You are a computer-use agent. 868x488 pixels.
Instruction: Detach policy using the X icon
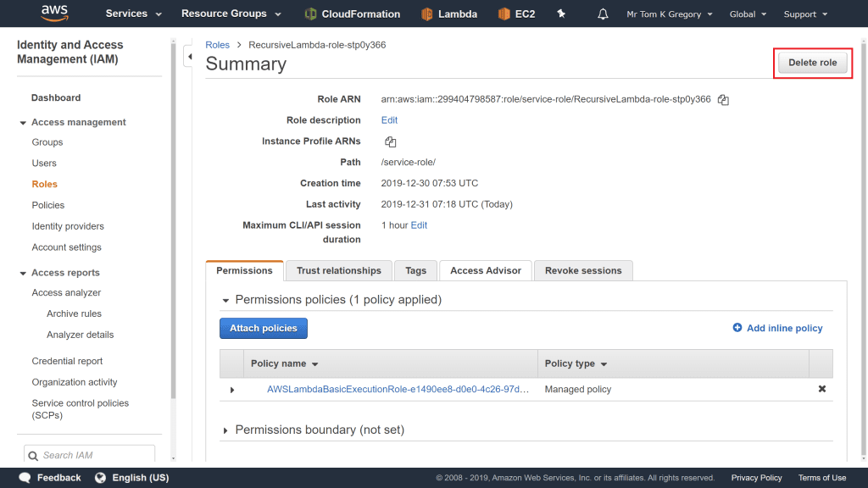[821, 389]
